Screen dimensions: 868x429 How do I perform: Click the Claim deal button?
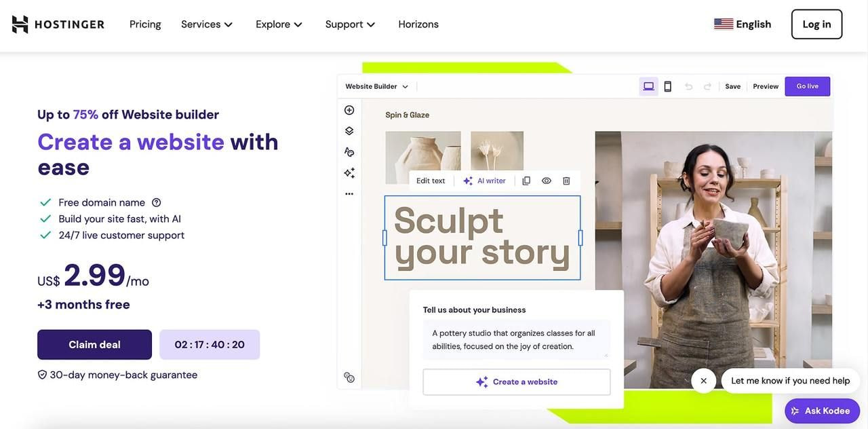94,345
